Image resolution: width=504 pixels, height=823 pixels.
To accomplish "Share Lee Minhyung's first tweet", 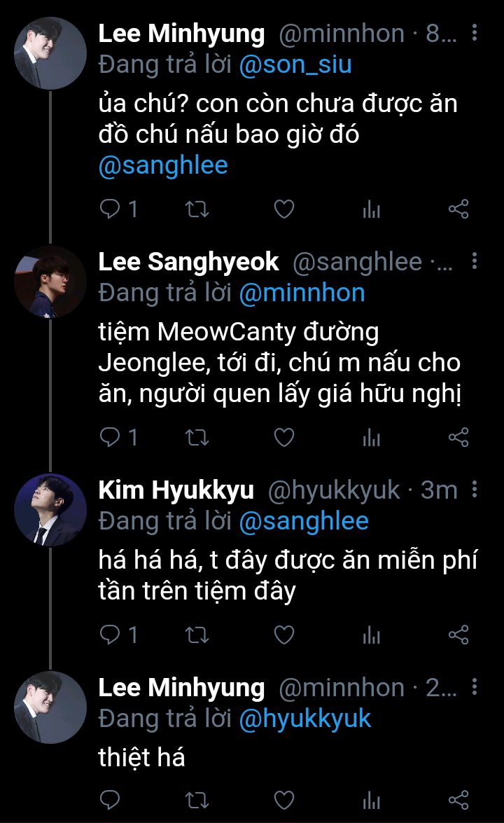I will tap(458, 209).
